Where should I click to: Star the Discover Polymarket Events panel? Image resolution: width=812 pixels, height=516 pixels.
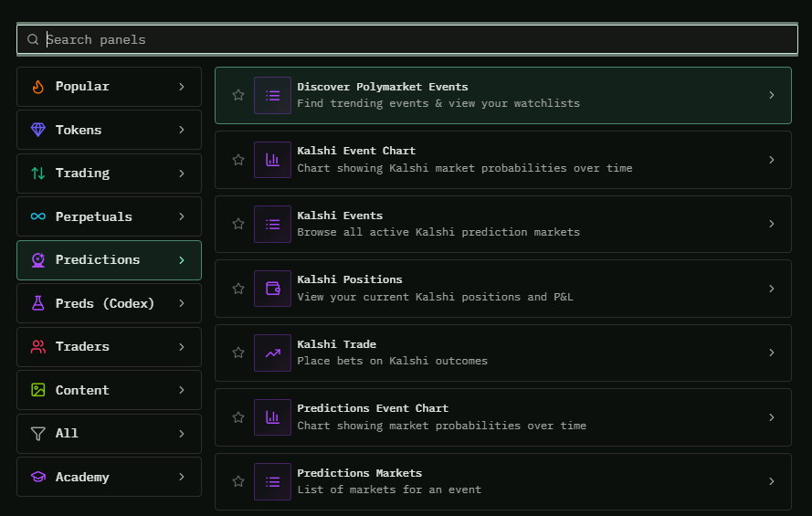click(x=238, y=95)
